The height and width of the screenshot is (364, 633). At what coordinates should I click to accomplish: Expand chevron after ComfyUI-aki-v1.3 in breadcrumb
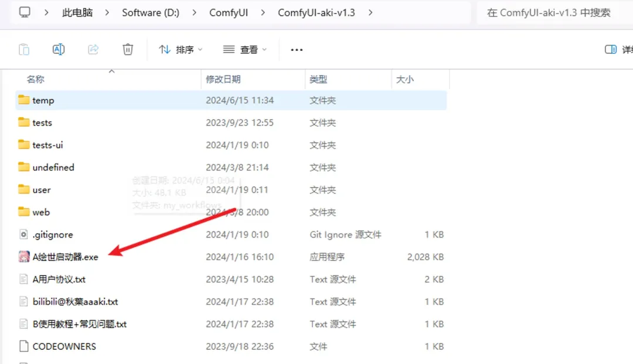(370, 12)
